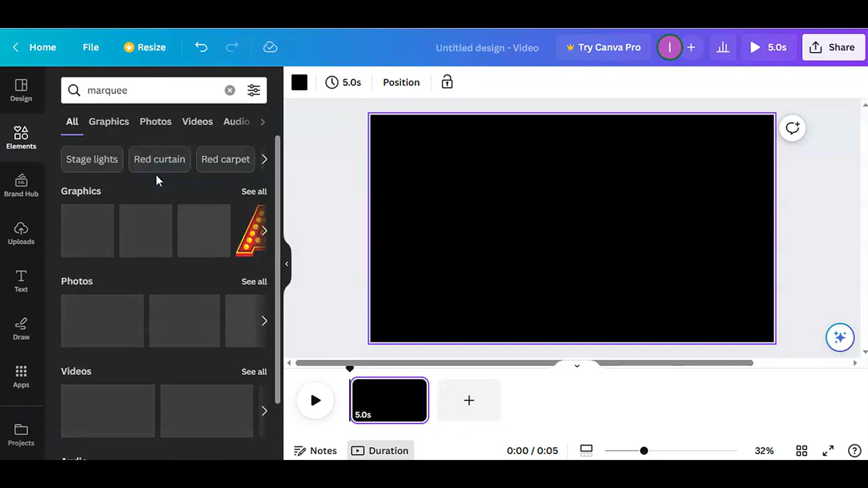The width and height of the screenshot is (868, 488).
Task: Click the Untitled design - Video title
Action: [487, 47]
